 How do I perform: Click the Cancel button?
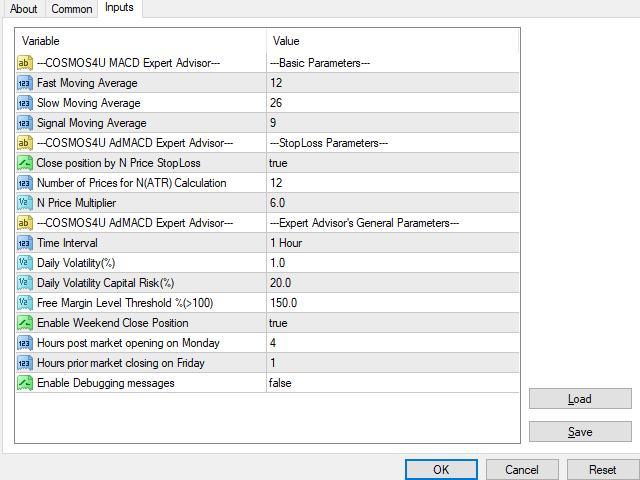(x=522, y=470)
